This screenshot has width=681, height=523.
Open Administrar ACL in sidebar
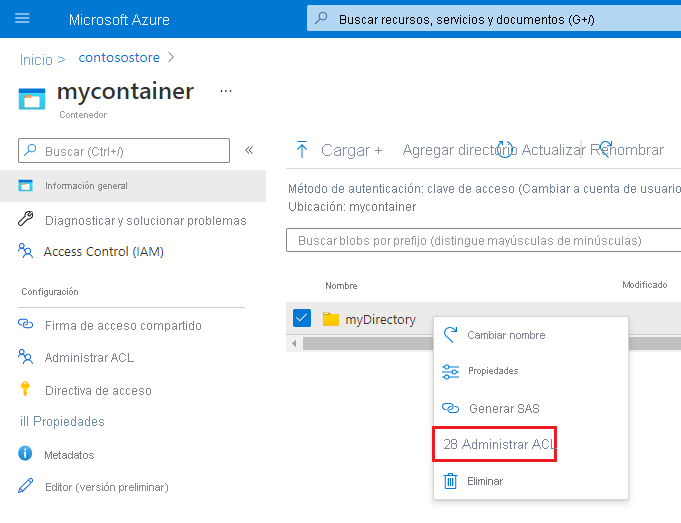tap(89, 357)
